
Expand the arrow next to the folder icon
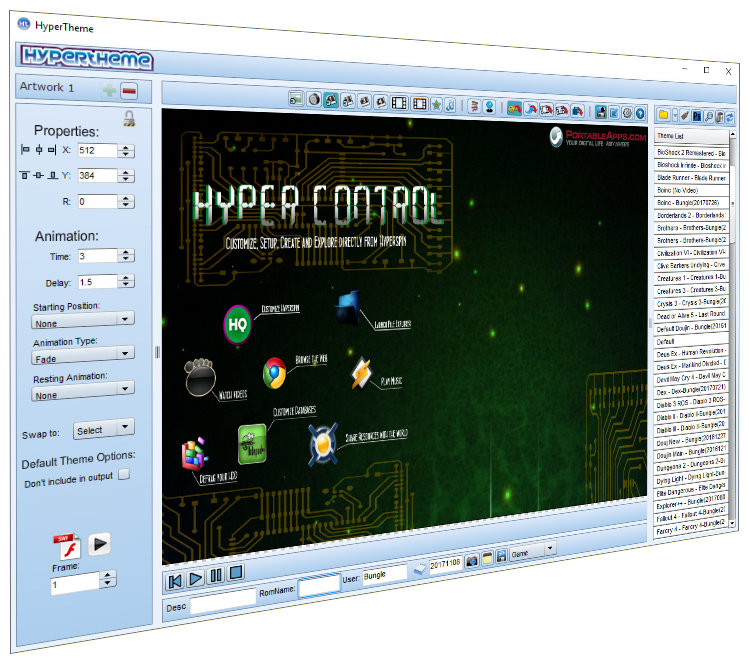click(674, 115)
